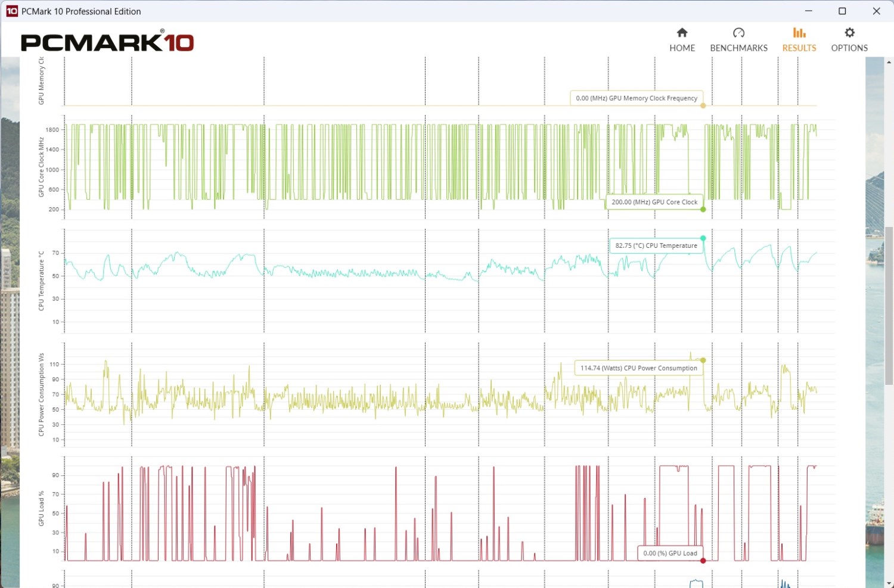
Task: Maximize the PCMark 10 window
Action: (842, 11)
